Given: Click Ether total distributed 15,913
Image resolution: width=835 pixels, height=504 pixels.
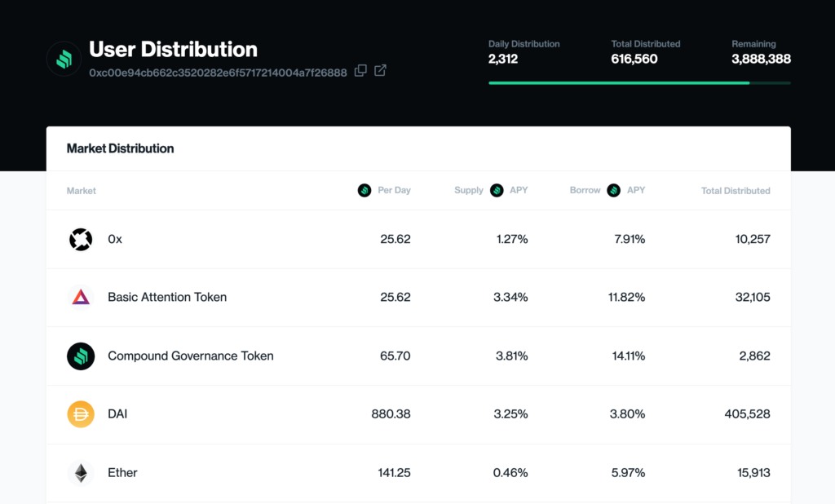Looking at the screenshot, I should (x=753, y=472).
